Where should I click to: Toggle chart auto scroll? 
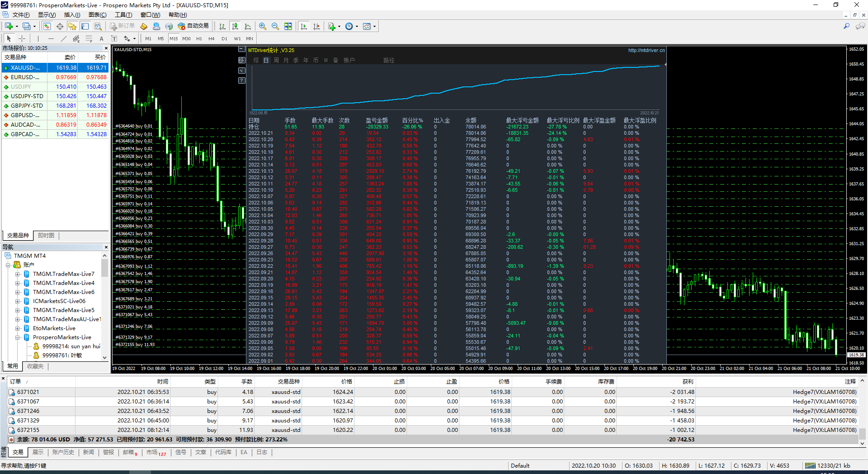[x=304, y=27]
